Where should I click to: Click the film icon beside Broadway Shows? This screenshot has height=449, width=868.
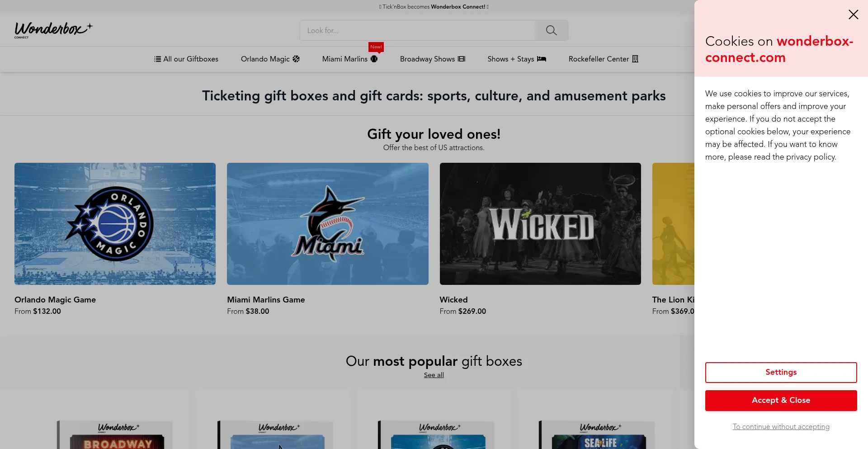click(x=461, y=59)
